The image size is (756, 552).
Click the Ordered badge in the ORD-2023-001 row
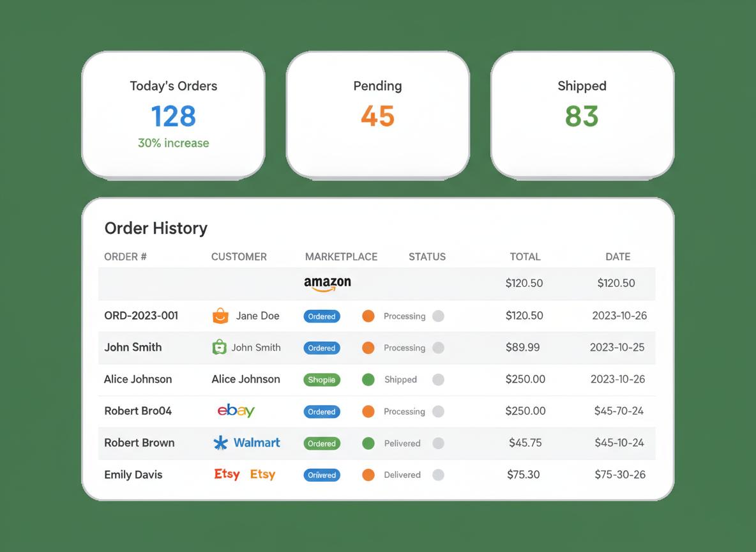coord(322,316)
